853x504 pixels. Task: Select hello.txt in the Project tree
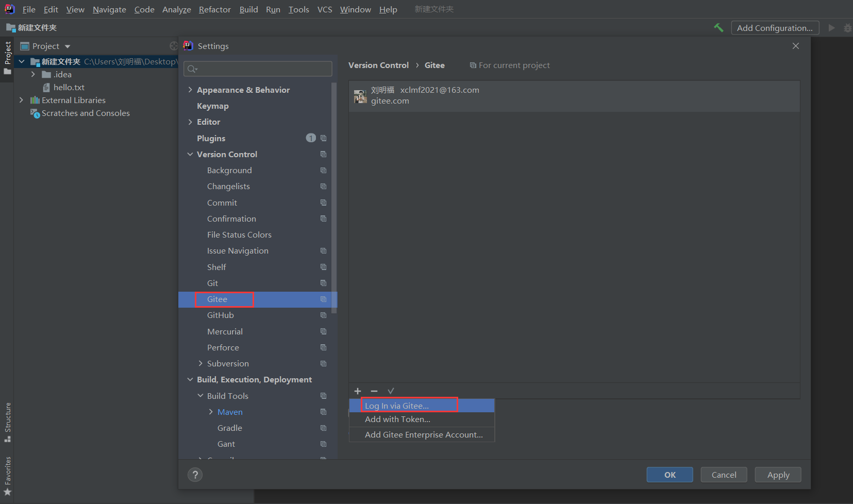point(69,87)
